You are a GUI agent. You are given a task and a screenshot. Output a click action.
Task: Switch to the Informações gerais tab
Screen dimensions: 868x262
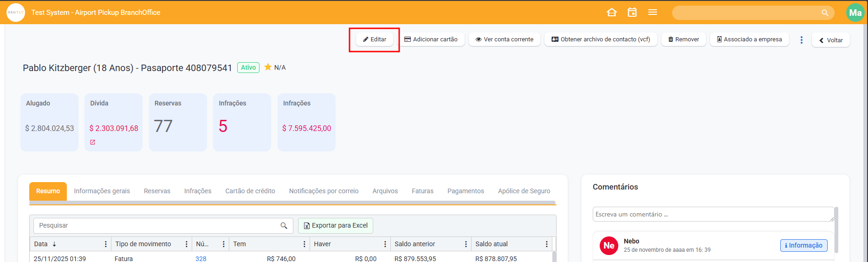pos(102,191)
